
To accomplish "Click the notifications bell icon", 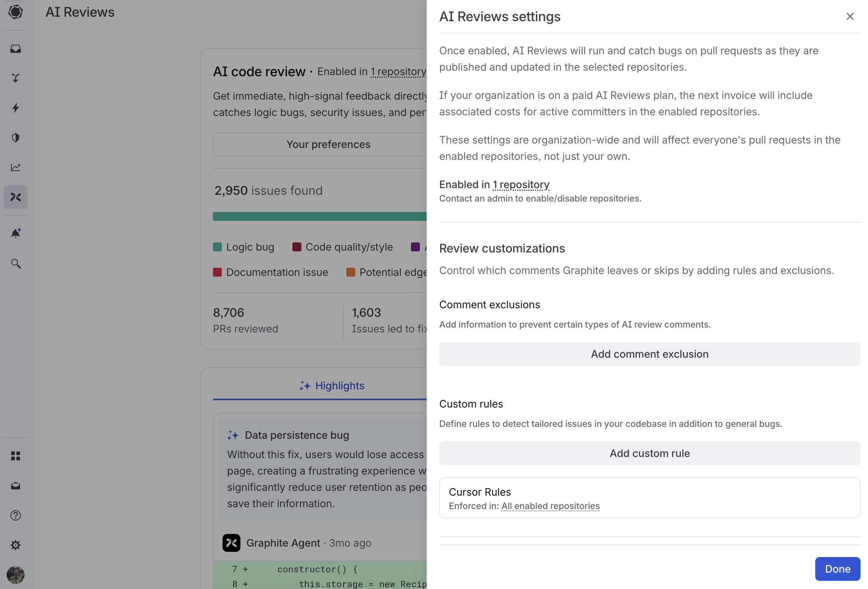I will [15, 234].
